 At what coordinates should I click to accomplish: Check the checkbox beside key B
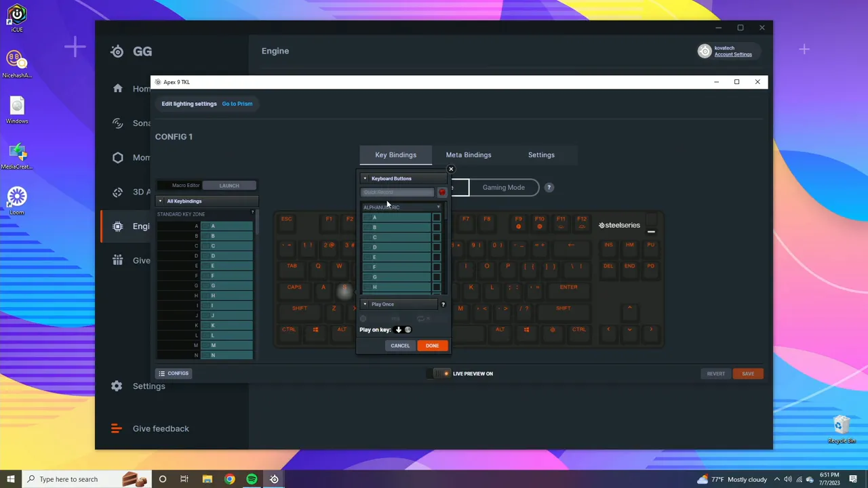436,227
